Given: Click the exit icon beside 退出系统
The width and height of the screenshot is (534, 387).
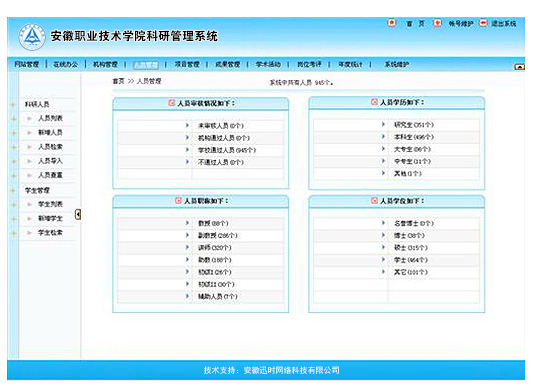Looking at the screenshot, I should pyautogui.click(x=483, y=23).
